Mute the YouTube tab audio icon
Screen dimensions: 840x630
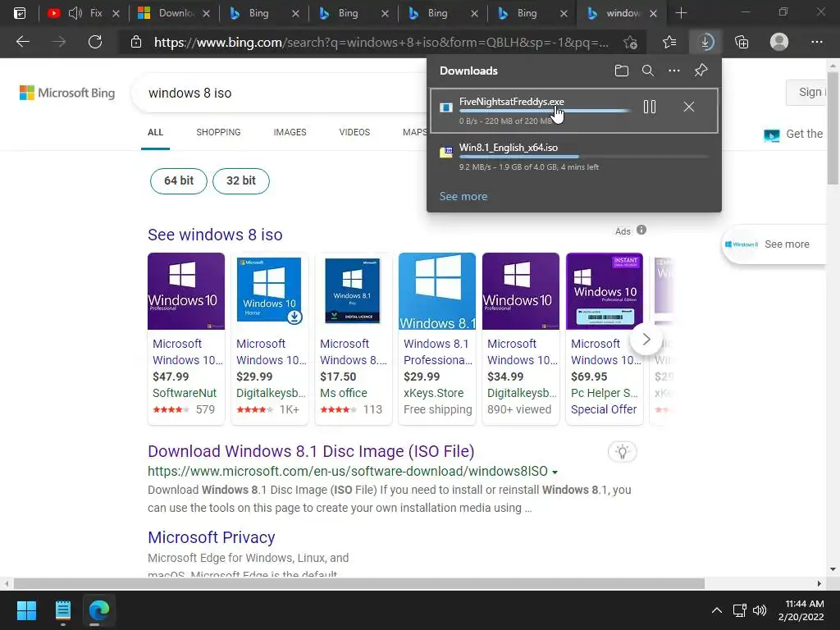pyautogui.click(x=75, y=13)
